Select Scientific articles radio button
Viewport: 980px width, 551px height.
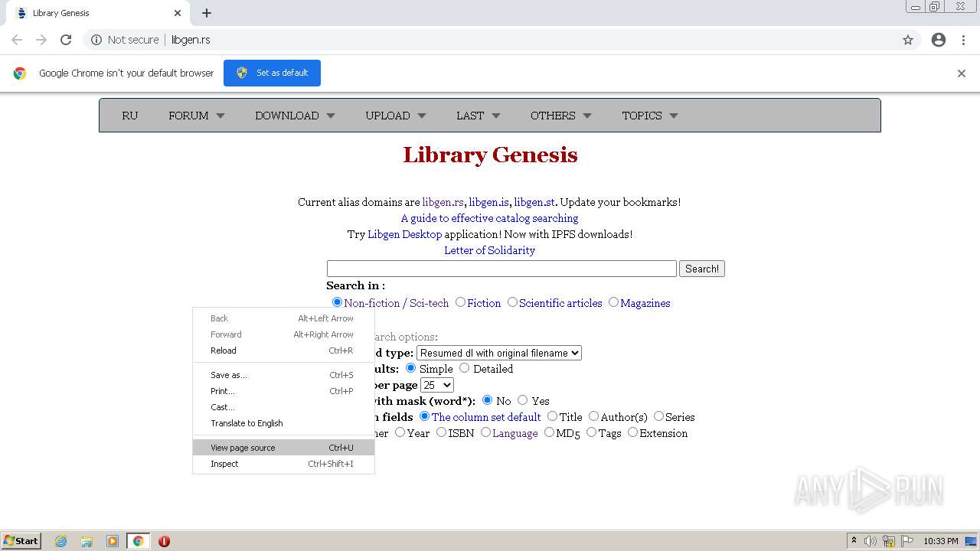click(x=512, y=302)
